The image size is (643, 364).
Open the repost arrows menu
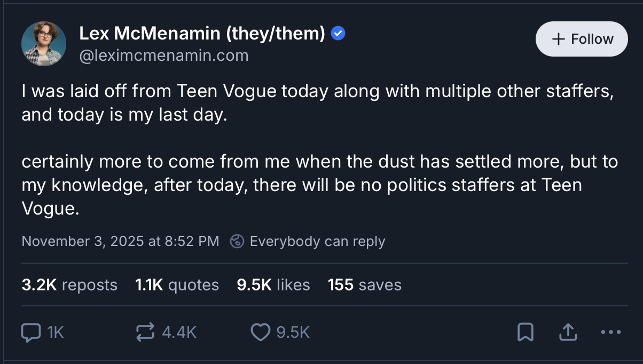(x=145, y=333)
